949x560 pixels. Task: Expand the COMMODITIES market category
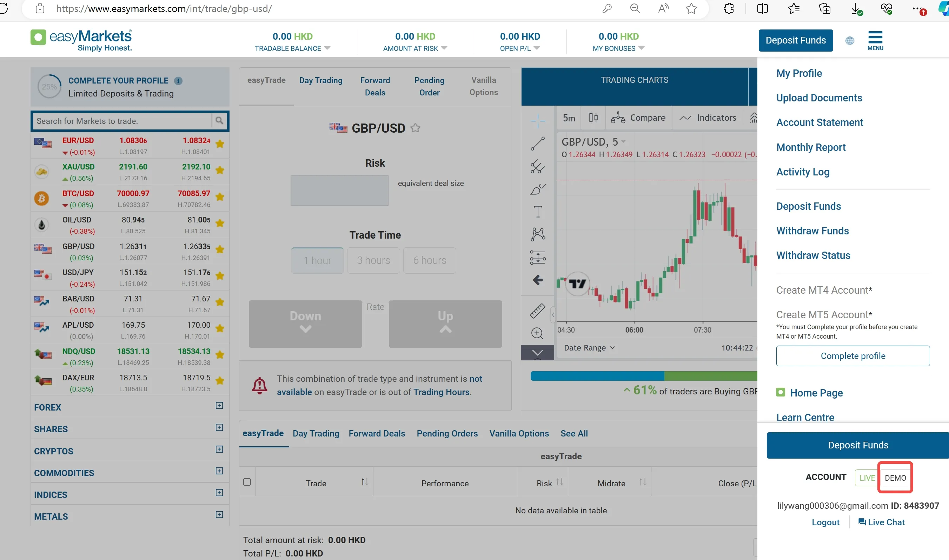pyautogui.click(x=219, y=471)
